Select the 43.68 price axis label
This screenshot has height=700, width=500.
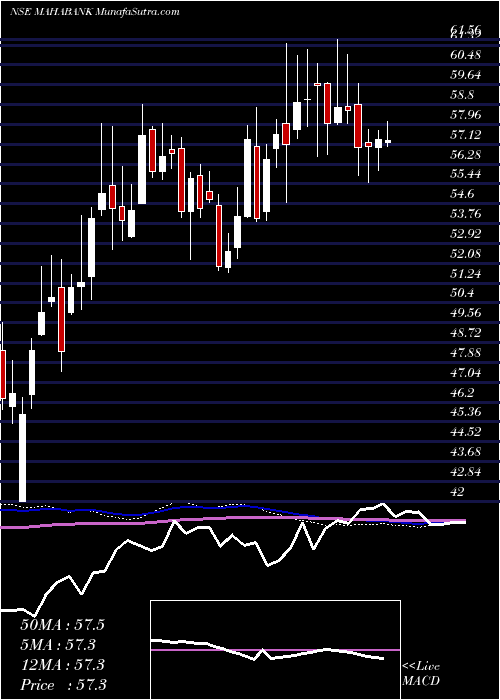coord(466,452)
